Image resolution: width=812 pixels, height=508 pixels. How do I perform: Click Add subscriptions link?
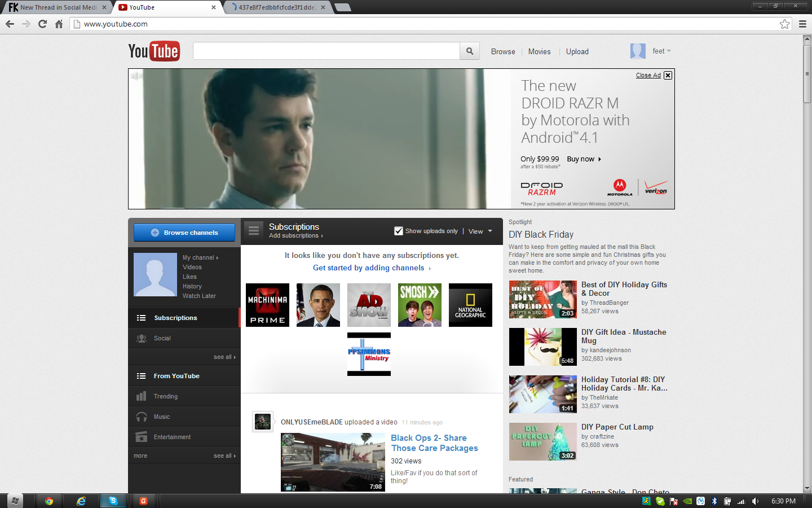click(295, 236)
